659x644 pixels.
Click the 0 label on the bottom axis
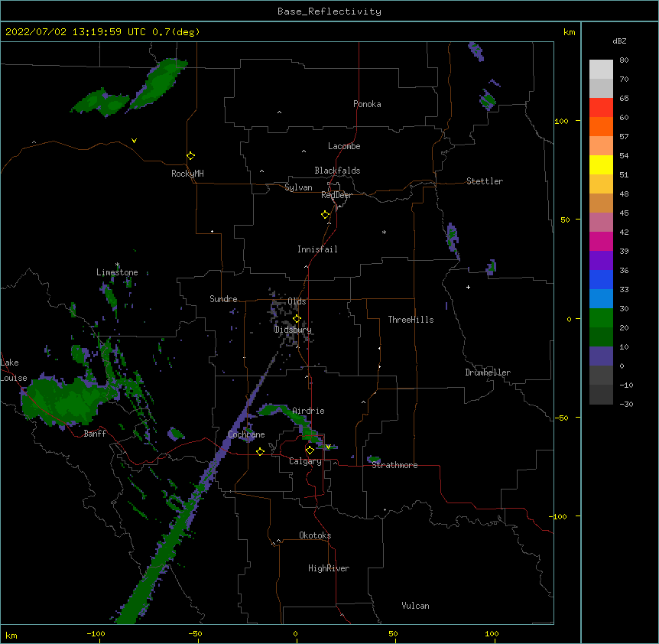[295, 634]
